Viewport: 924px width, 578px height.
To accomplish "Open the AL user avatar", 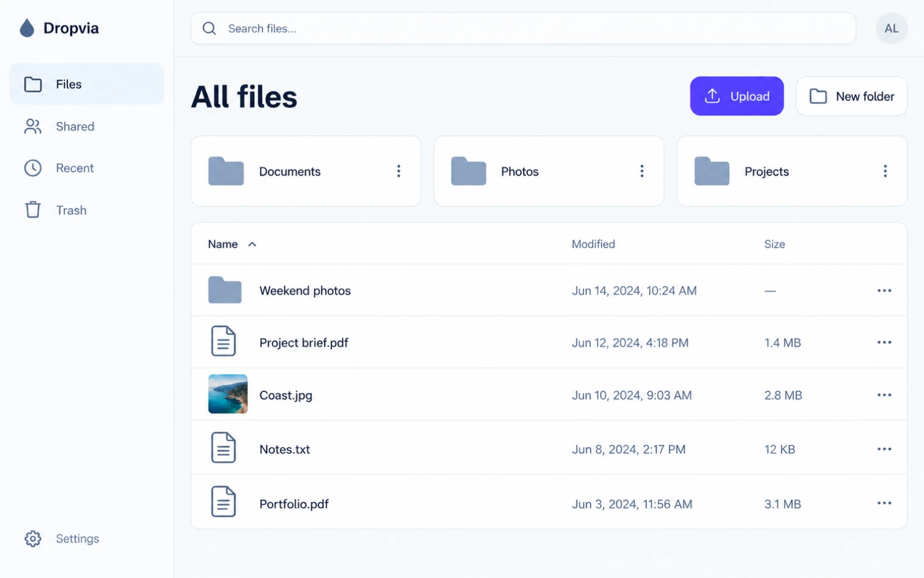I will pos(891,28).
